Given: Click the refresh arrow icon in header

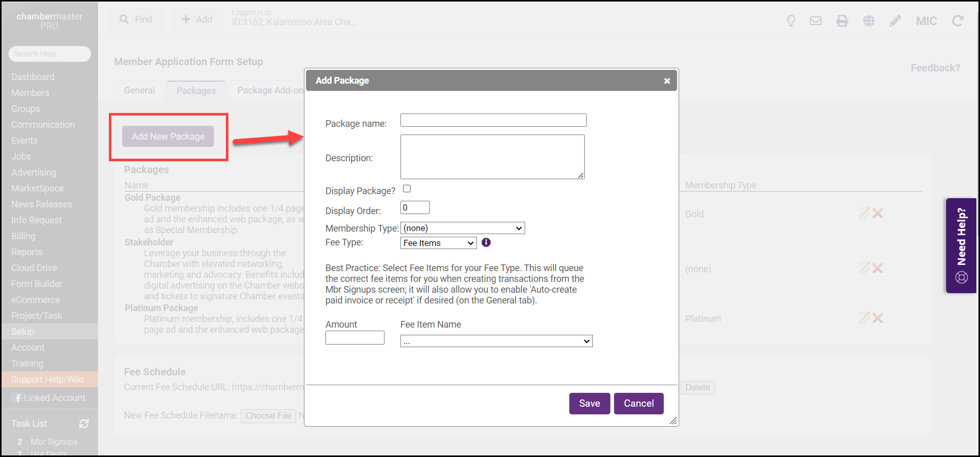Looking at the screenshot, I should tap(957, 21).
